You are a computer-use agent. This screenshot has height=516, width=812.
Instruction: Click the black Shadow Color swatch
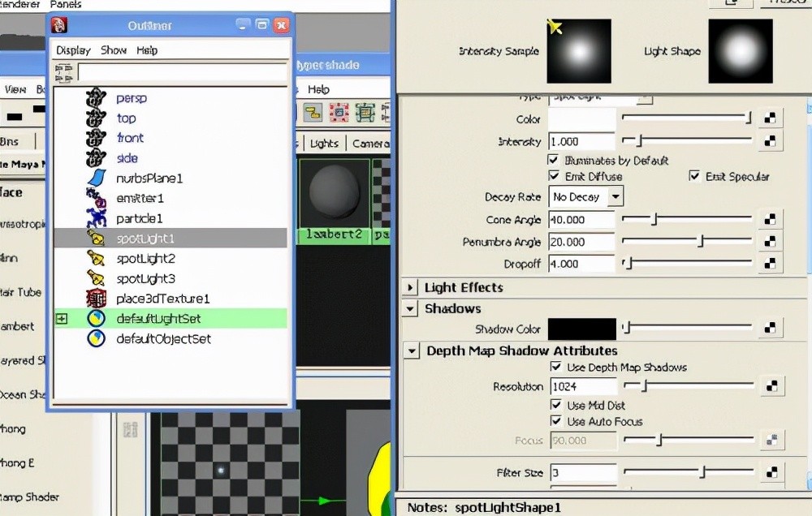click(x=582, y=329)
